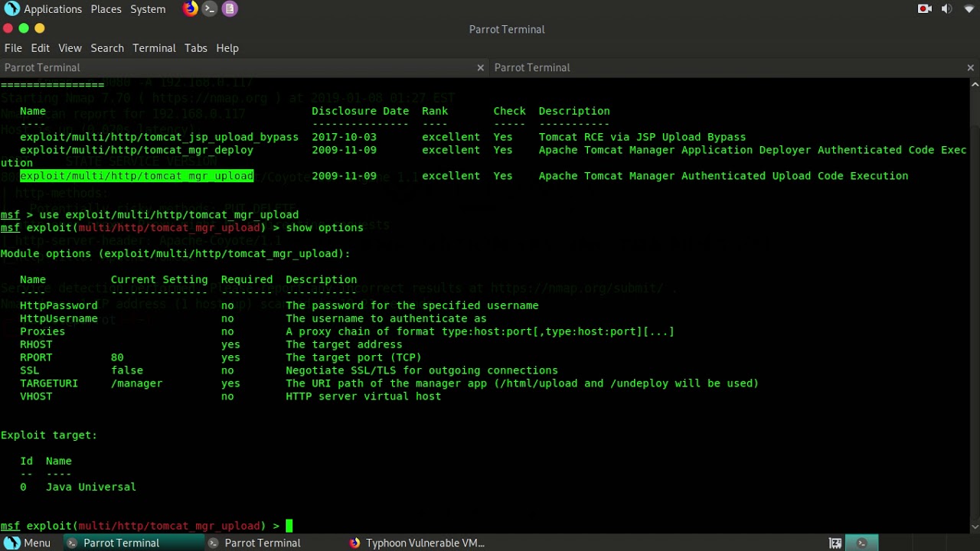Viewport: 980px width, 551px height.
Task: Click the terminal input cursor at msf prompt
Action: point(289,526)
